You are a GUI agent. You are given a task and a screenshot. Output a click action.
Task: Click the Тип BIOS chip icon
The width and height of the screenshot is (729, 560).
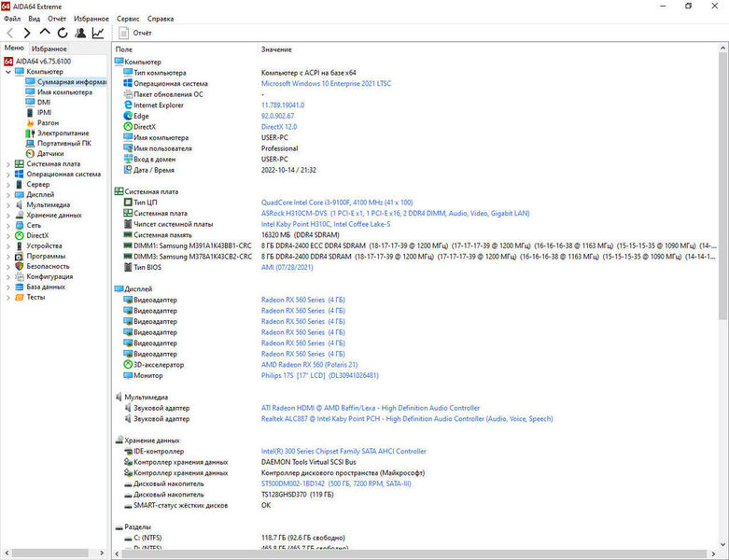tap(128, 267)
